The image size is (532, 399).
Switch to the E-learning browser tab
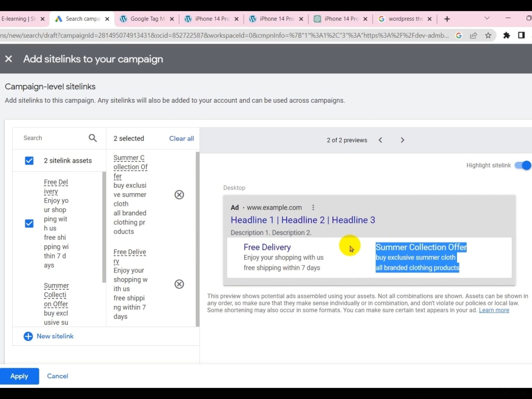tap(19, 19)
